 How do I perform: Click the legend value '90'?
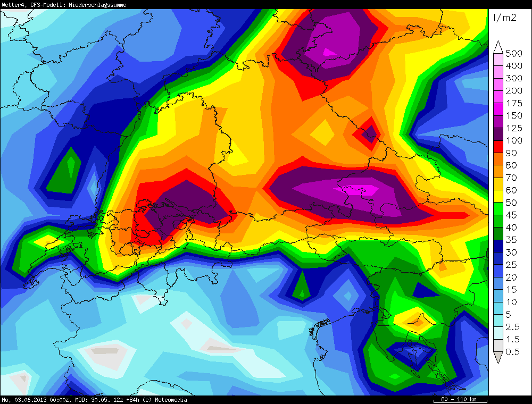511,153
